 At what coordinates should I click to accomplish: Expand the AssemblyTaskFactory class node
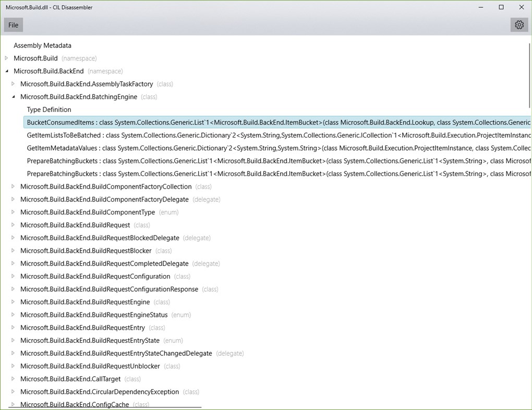pos(13,84)
